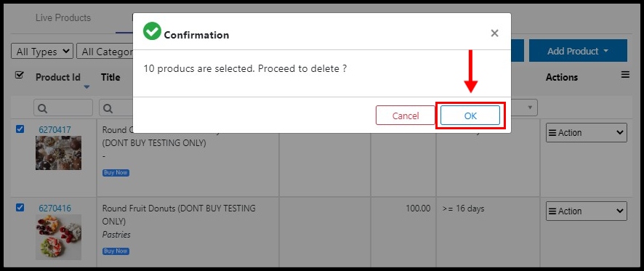Click the Round Fruit Donuts thumbnail image
Image resolution: width=644 pixels, height=271 pixels.
point(58,237)
